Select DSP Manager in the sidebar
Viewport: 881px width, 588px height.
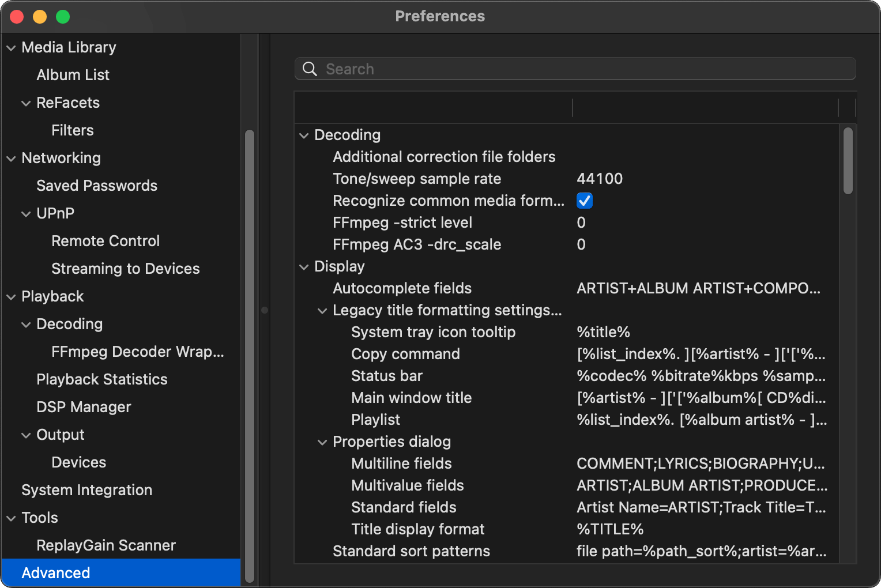pos(84,407)
